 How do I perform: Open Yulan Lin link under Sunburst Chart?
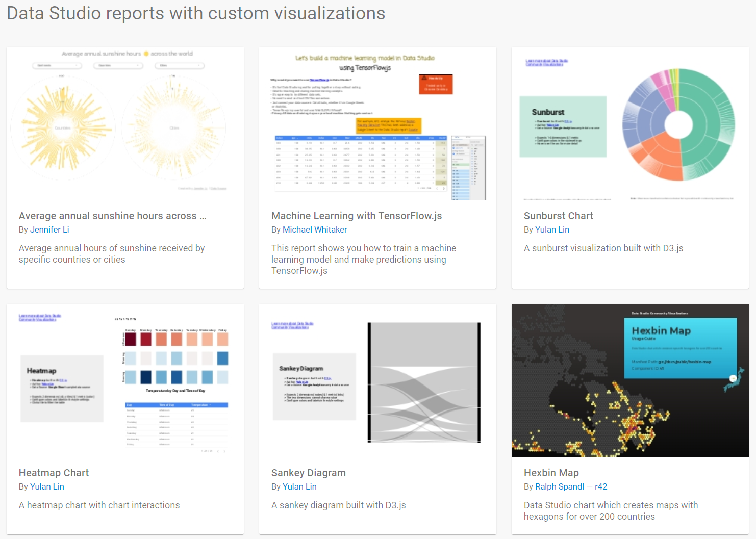(552, 229)
